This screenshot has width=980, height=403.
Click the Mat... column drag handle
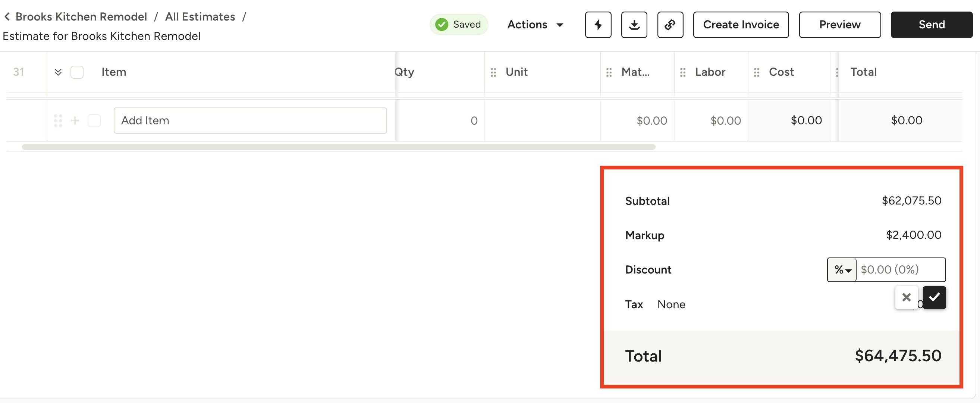(x=609, y=72)
